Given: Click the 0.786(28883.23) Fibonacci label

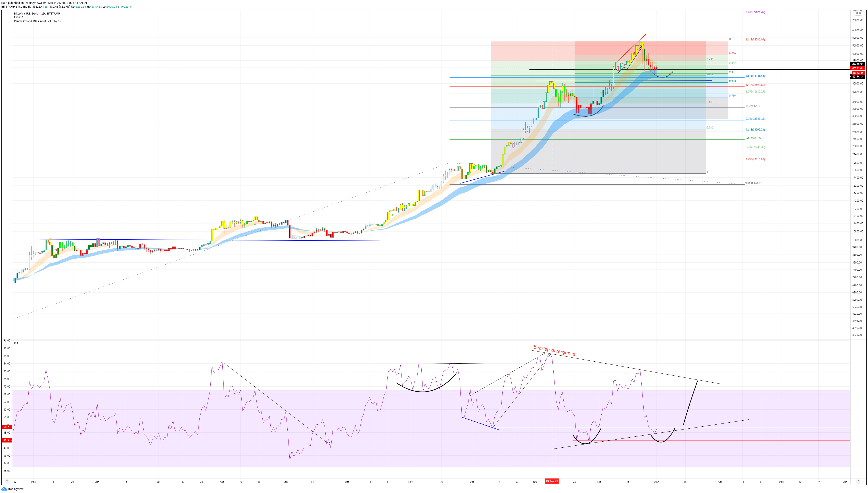Looking at the screenshot, I should pos(755,118).
